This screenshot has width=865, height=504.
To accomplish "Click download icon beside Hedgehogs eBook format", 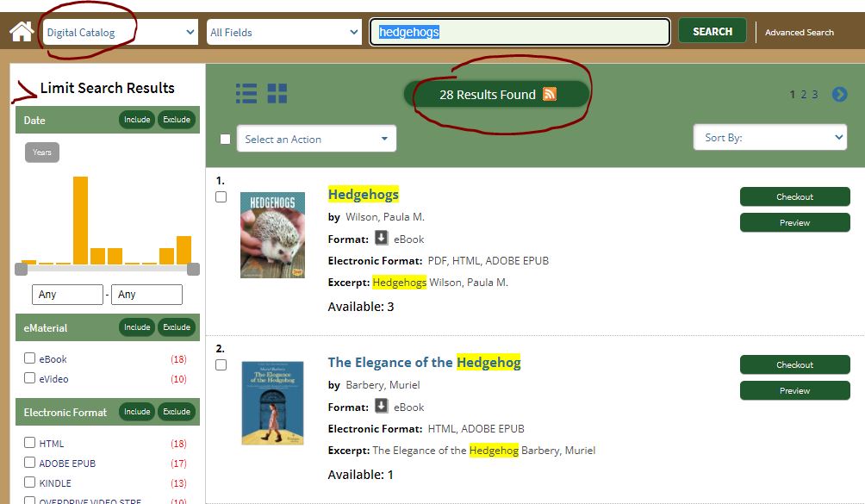I will pyautogui.click(x=381, y=238).
